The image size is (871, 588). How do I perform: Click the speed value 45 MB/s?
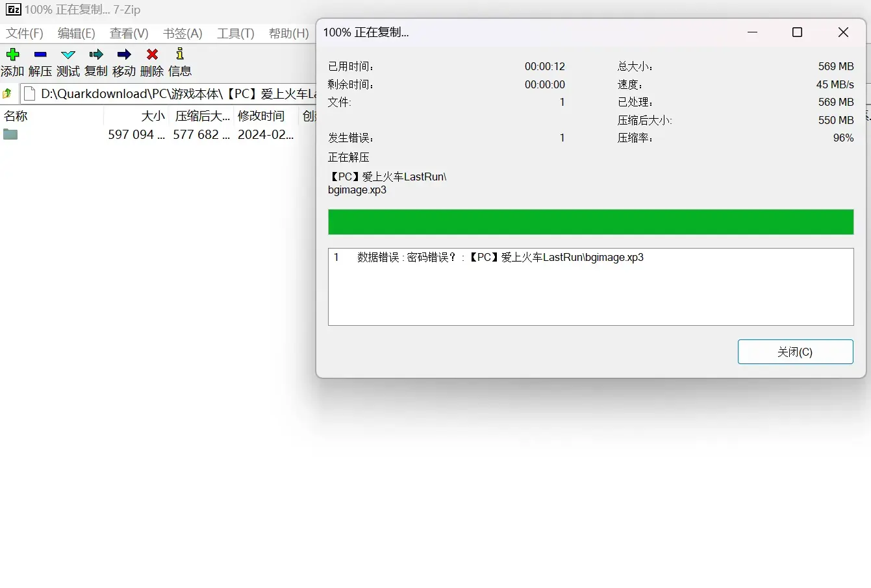[x=835, y=84]
